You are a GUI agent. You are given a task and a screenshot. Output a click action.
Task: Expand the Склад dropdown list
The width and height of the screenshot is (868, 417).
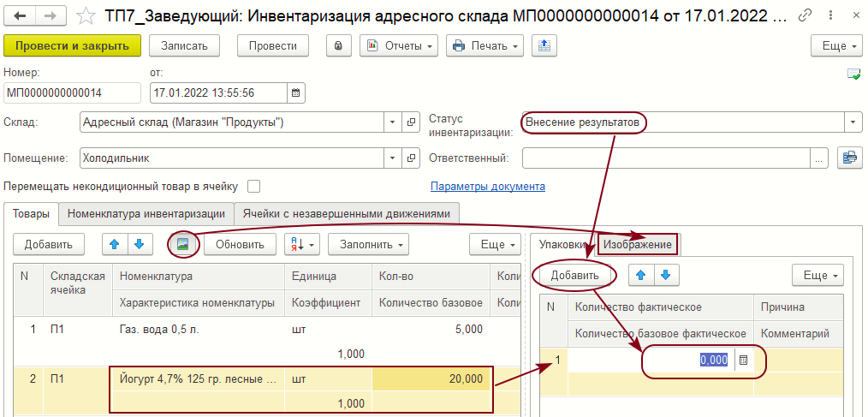[x=392, y=122]
